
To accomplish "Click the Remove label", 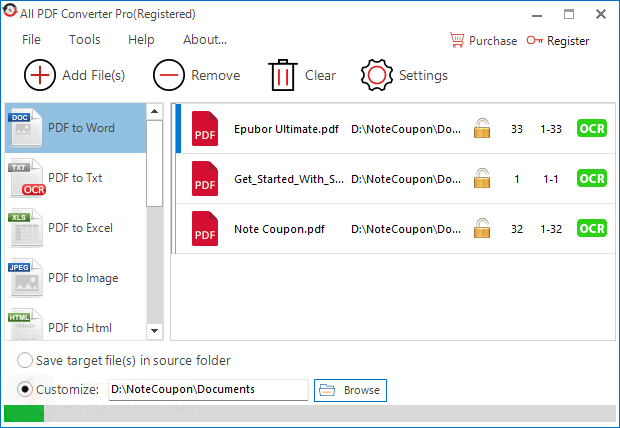I will pyautogui.click(x=215, y=75).
